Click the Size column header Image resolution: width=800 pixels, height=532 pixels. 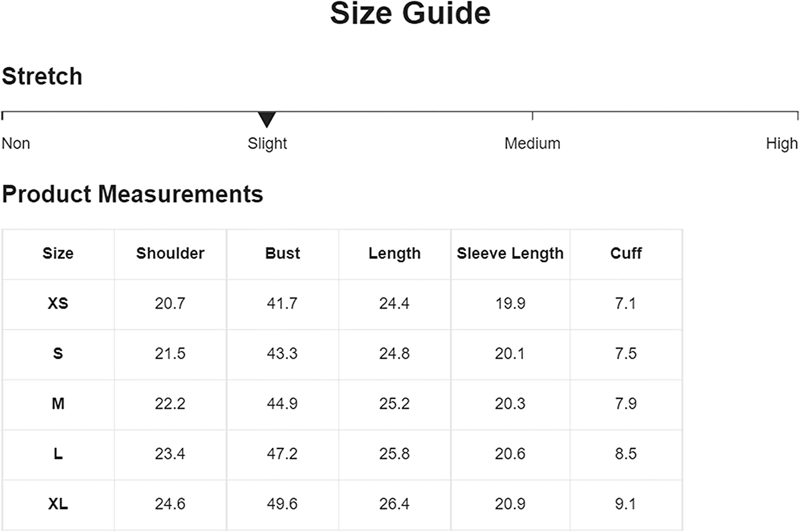coord(58,253)
